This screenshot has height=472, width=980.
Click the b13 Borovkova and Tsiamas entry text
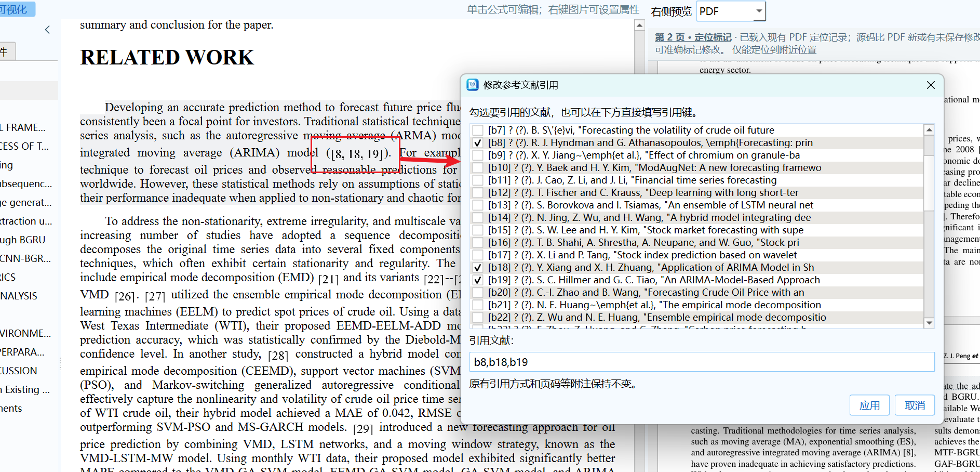coord(651,205)
